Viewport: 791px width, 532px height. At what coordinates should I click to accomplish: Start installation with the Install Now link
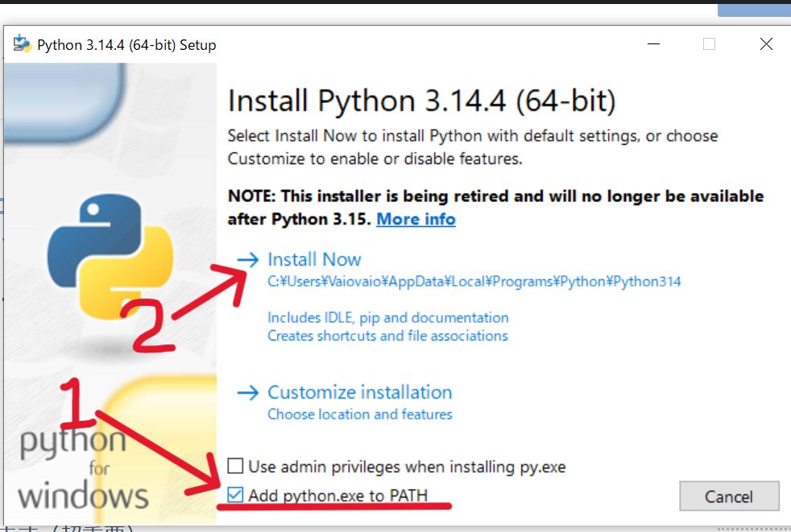point(314,259)
